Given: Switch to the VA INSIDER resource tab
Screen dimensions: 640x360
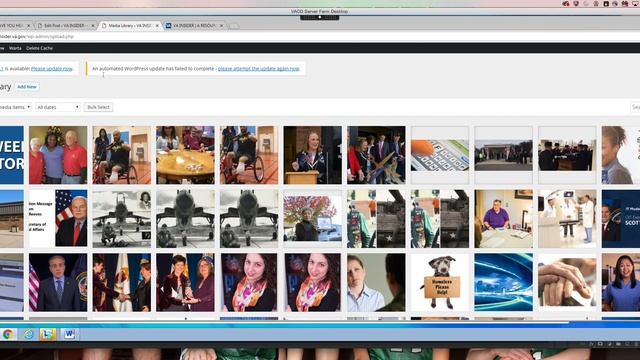Looking at the screenshot, I should (194, 25).
